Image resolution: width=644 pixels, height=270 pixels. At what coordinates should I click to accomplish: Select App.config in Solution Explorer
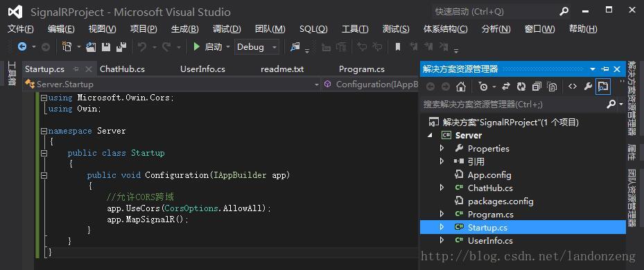489,174
